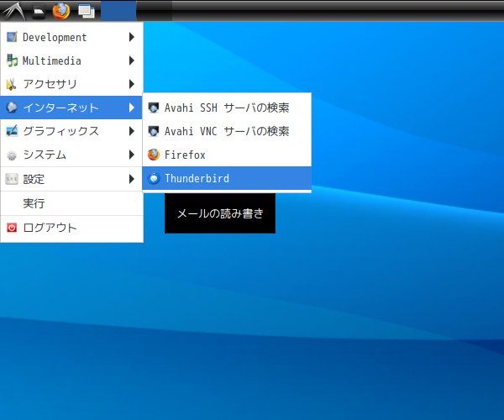
Task: Launch Thunderbird from the submenu
Action: (227, 178)
